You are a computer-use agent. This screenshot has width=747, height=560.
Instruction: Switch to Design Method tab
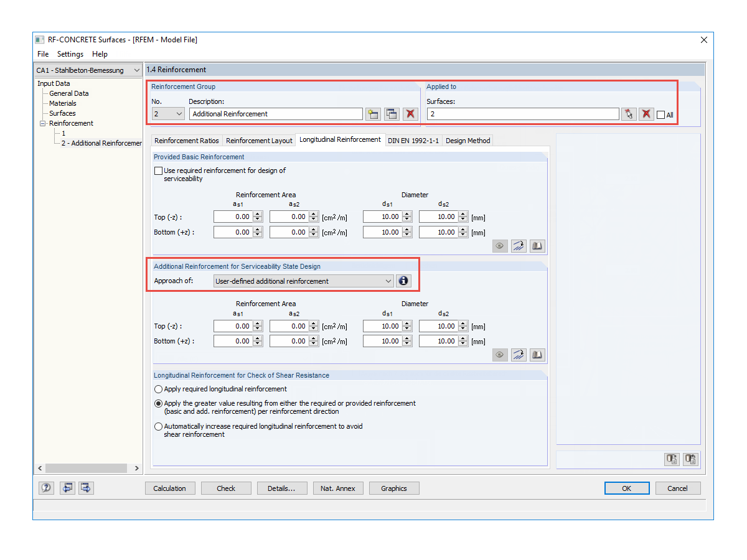(x=468, y=141)
